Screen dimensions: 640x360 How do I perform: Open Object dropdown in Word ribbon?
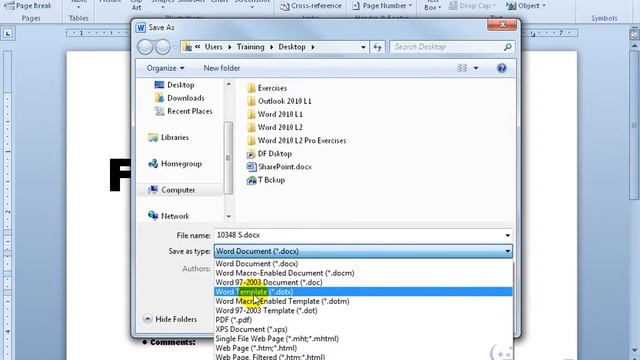(526, 6)
